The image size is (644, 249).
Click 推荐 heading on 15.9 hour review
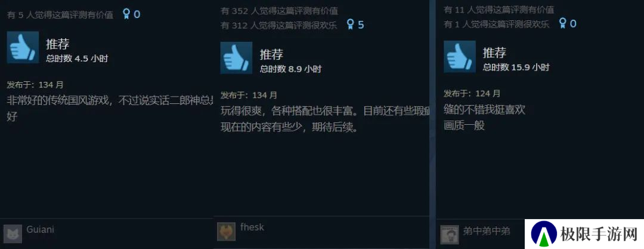[x=494, y=53]
